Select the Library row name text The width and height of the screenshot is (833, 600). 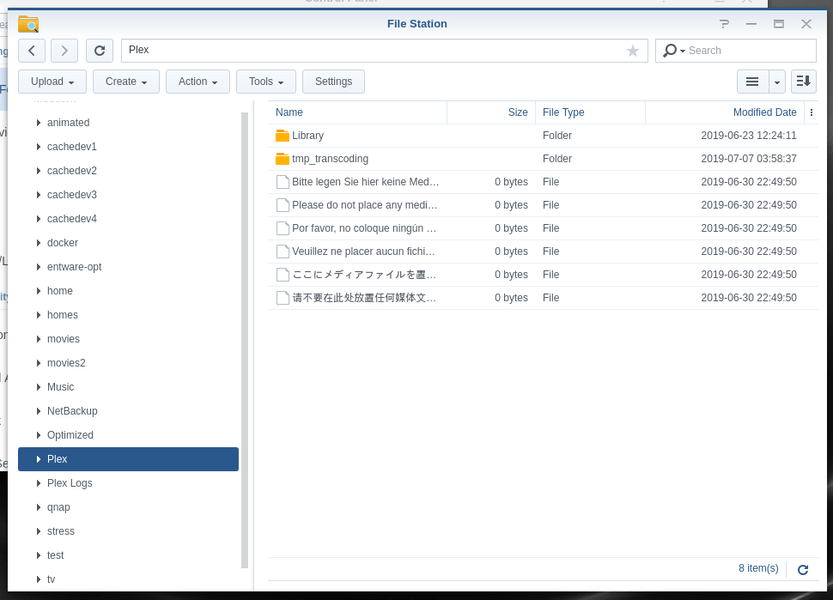point(308,136)
